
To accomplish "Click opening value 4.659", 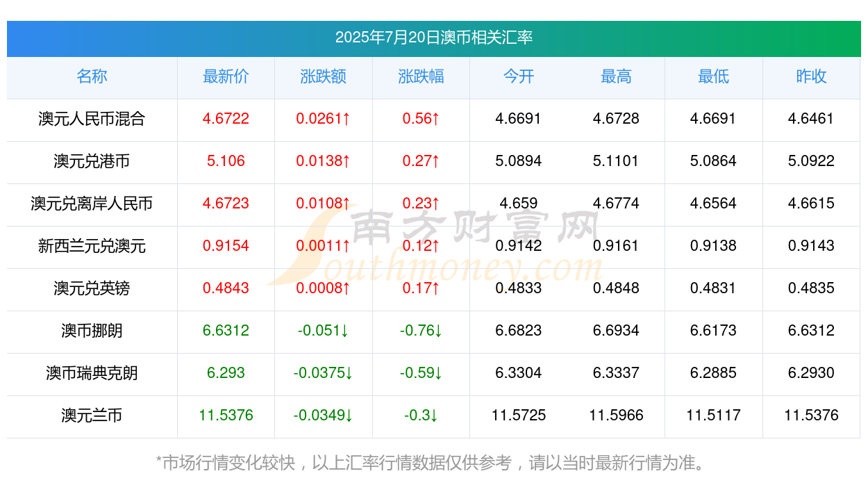I will [519, 204].
